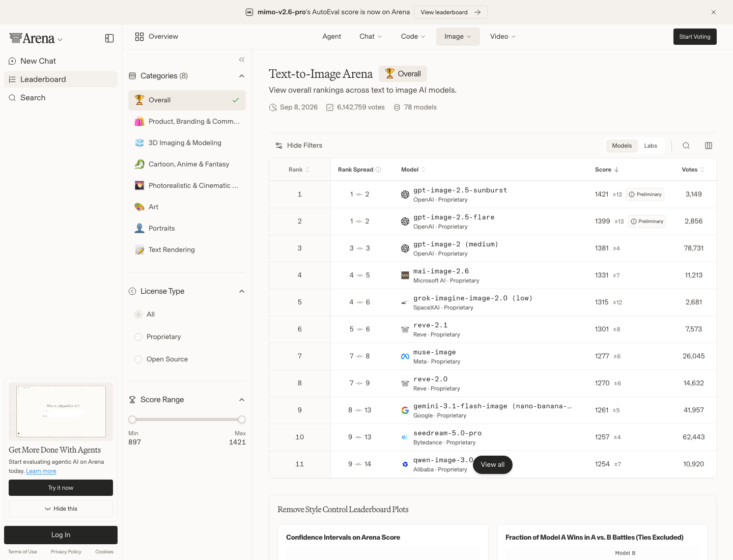Click the trophy icon beside Overall category

pyautogui.click(x=139, y=100)
